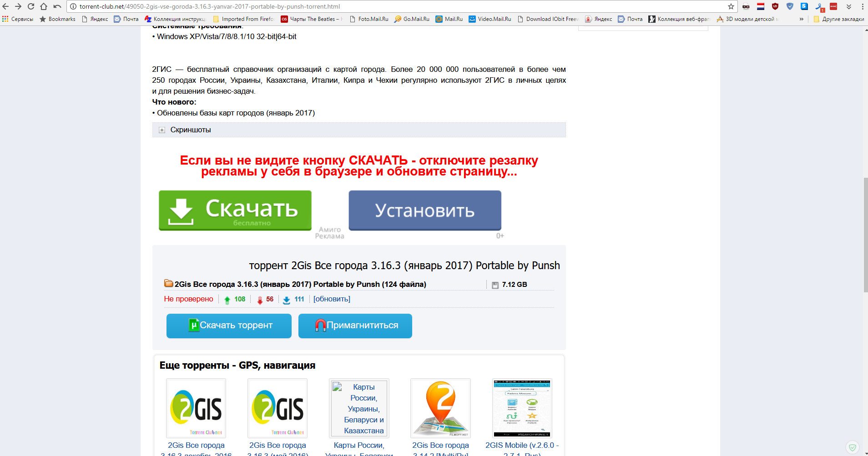Reload the current page
The width and height of the screenshot is (868, 456).
point(31,6)
